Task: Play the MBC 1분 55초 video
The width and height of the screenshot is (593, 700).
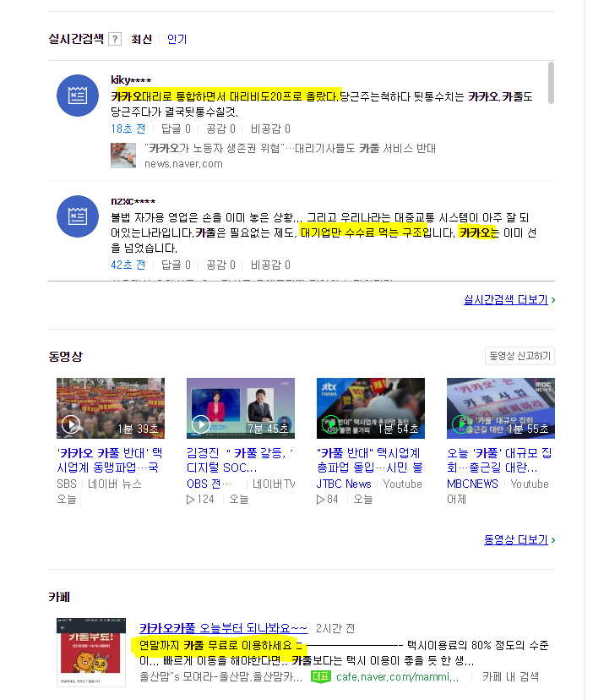Action: pos(501,408)
